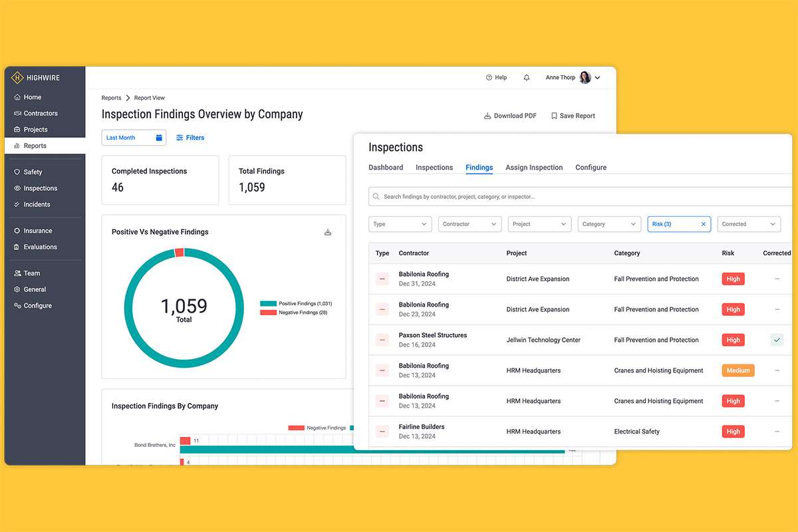798x532 pixels.
Task: Click the Medium risk badge
Action: (x=738, y=370)
